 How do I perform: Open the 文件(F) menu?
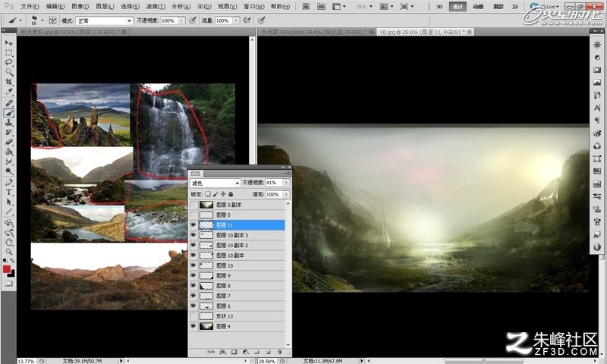pos(30,7)
